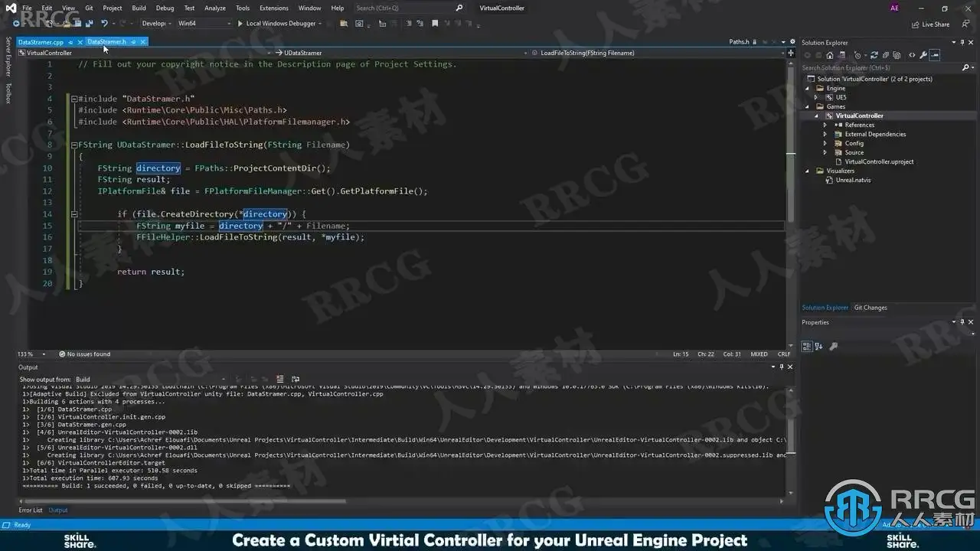The width and height of the screenshot is (980, 551).
Task: Open the Extensions menu
Action: coord(273,8)
